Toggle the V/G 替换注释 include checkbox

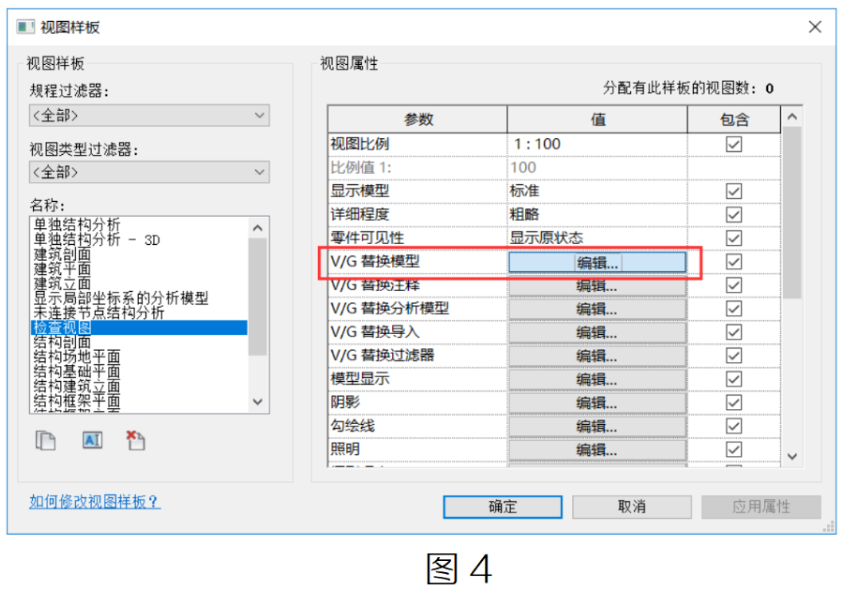[x=734, y=285]
